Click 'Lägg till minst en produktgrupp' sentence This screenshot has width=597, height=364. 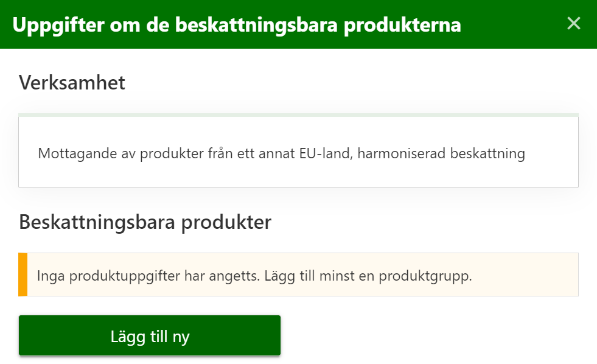pos(369,276)
